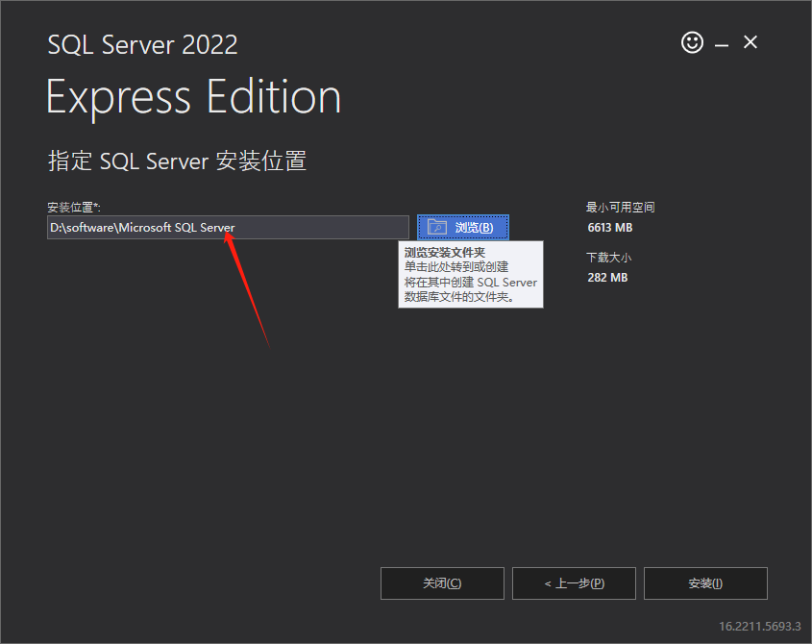
Task: Click the 最小可用空间 label
Action: pyautogui.click(x=620, y=208)
